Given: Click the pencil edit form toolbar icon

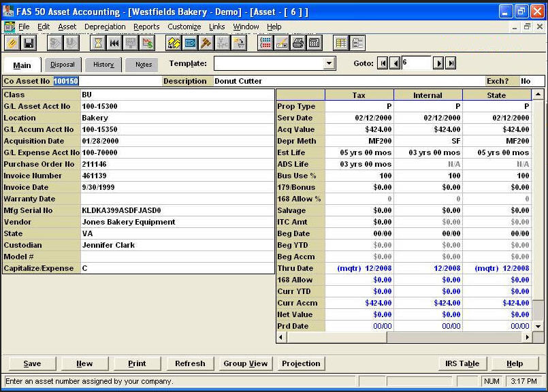Looking at the screenshot, I should point(282,44).
